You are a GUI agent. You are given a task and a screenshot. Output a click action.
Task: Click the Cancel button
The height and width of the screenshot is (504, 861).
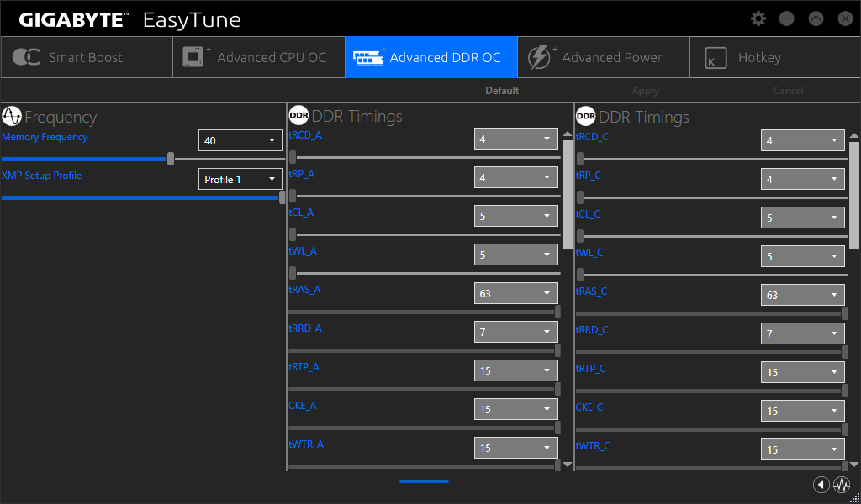789,91
